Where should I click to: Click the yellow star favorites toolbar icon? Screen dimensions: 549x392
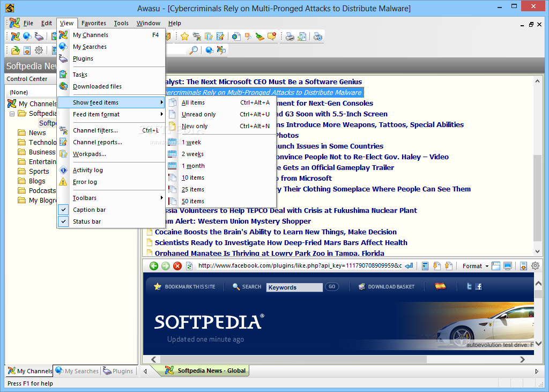click(185, 36)
